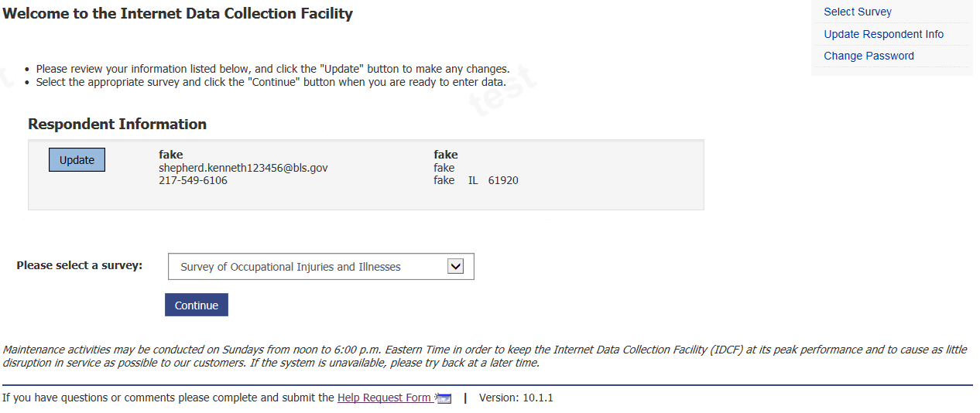Click the phone number 217-549-6106

tap(193, 180)
